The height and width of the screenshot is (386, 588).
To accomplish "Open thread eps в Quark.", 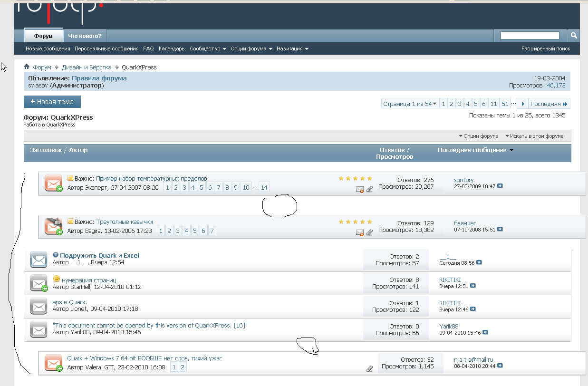I will pyautogui.click(x=70, y=302).
